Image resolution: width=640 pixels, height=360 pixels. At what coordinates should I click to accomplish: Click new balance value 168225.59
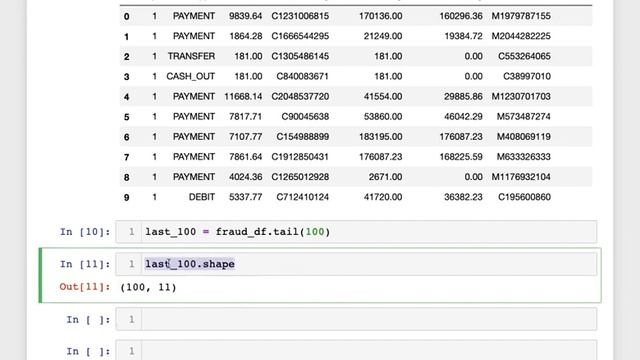tap(461, 157)
